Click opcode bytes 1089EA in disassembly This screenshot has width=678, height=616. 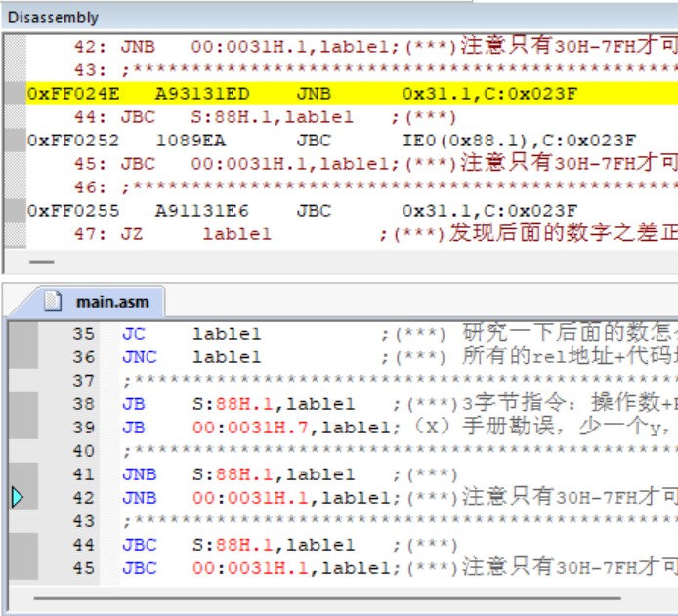coord(191,141)
